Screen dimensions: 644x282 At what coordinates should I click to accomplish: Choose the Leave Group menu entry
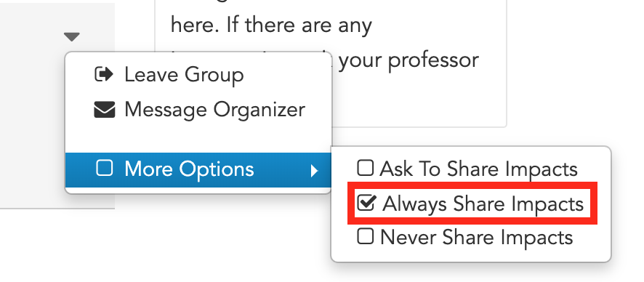[x=198, y=75]
